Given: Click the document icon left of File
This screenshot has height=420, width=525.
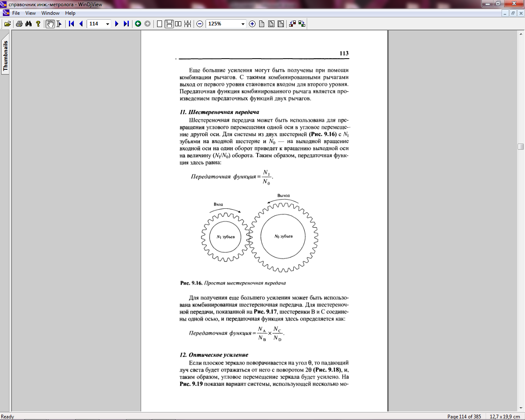Looking at the screenshot, I should [x=6, y=13].
